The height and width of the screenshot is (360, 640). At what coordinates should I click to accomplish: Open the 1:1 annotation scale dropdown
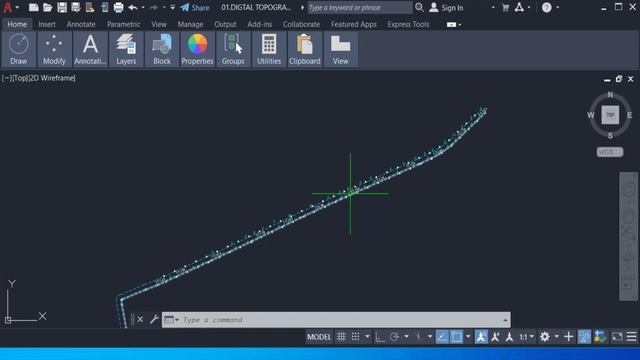[x=526, y=337]
